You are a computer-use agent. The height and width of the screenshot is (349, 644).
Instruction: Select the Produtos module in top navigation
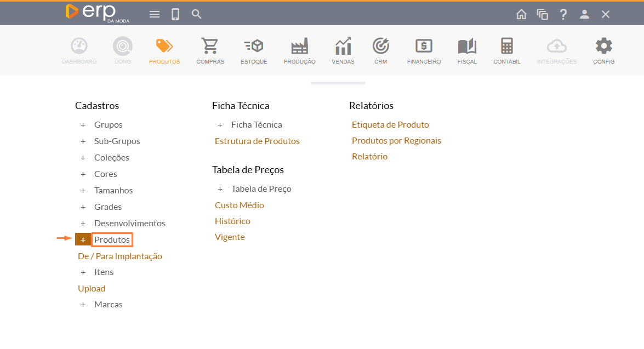click(164, 50)
